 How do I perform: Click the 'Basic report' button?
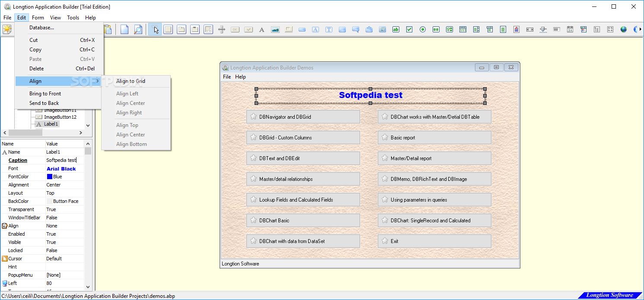coord(434,138)
